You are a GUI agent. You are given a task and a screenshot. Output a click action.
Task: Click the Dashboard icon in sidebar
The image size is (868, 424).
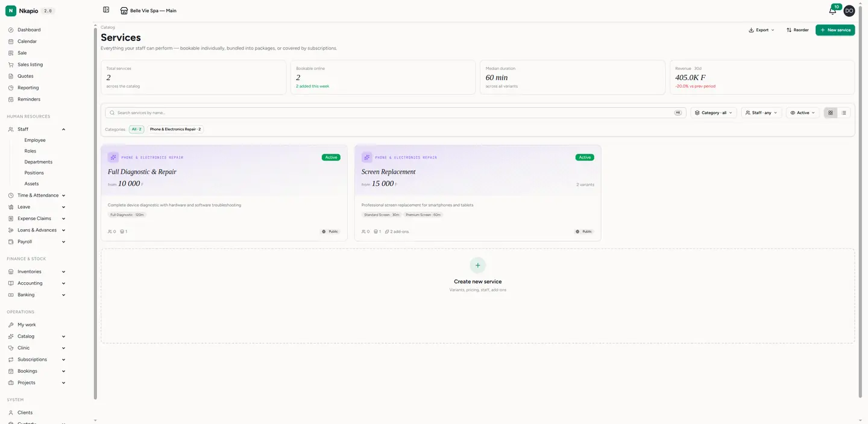pyautogui.click(x=11, y=30)
